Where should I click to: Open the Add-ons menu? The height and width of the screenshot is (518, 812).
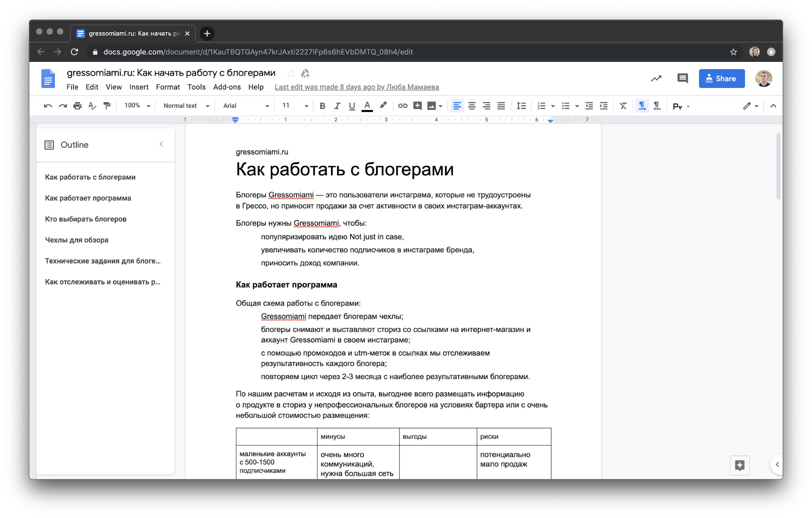[227, 87]
